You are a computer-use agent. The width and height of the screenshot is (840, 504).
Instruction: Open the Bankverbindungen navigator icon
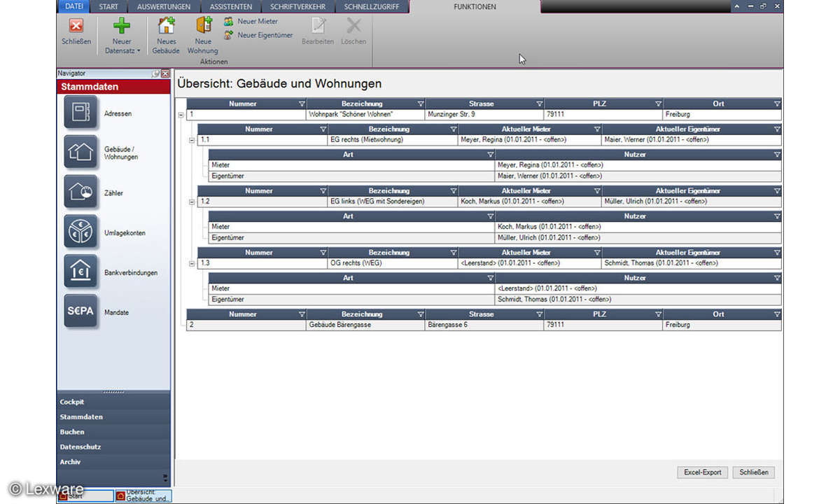coord(81,272)
